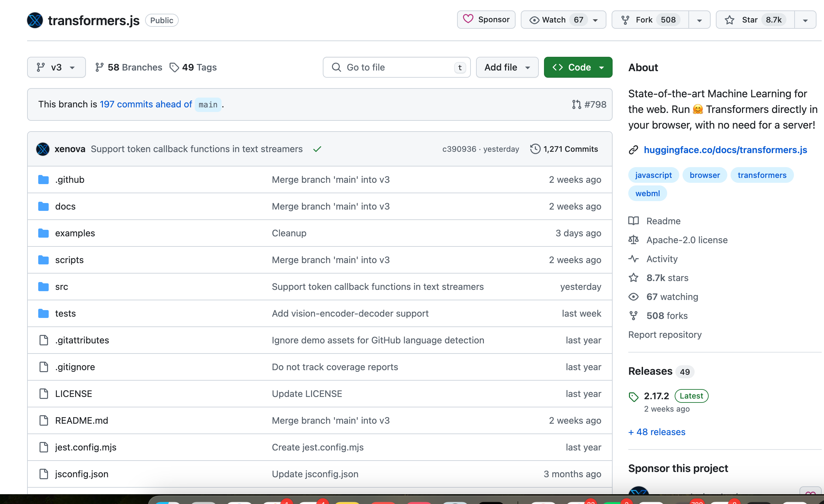
Task: Select the browser topic tag
Action: [x=705, y=175]
